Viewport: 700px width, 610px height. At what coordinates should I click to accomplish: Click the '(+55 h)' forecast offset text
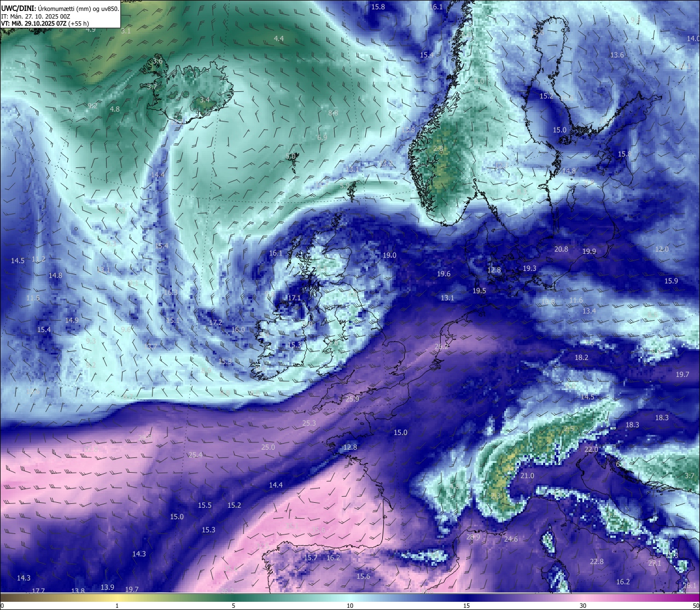pos(79,24)
